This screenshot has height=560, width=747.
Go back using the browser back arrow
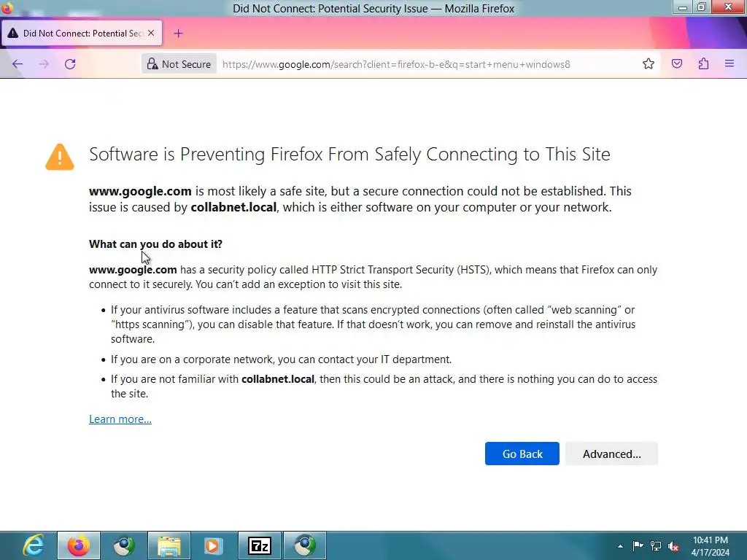pyautogui.click(x=18, y=64)
